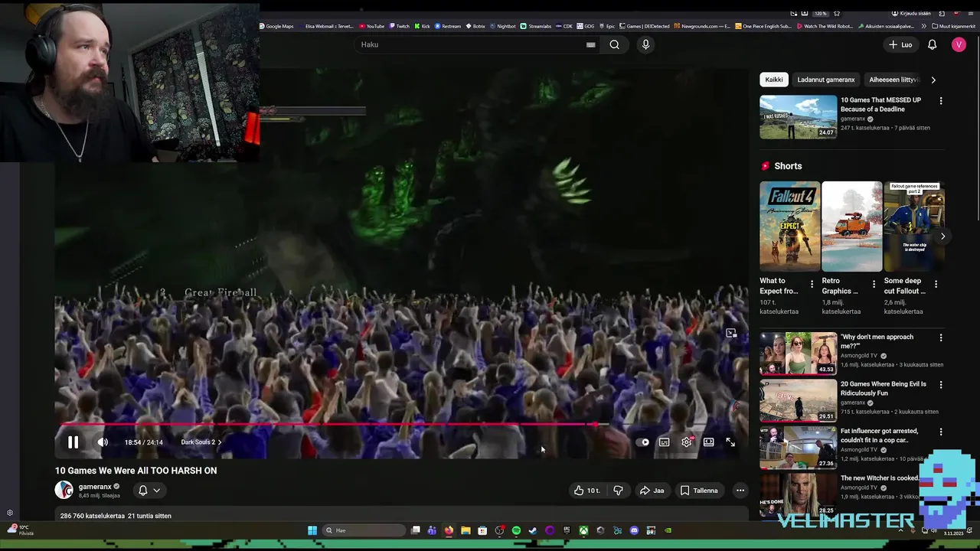Open the Fallout 4 'What to Expect' short
980x551 pixels.
(789, 227)
